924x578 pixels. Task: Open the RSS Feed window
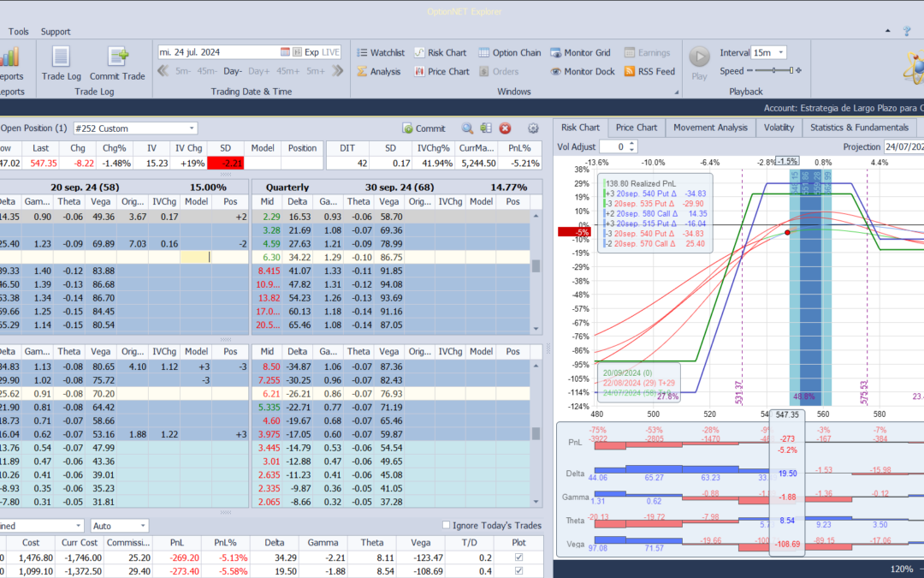(649, 71)
